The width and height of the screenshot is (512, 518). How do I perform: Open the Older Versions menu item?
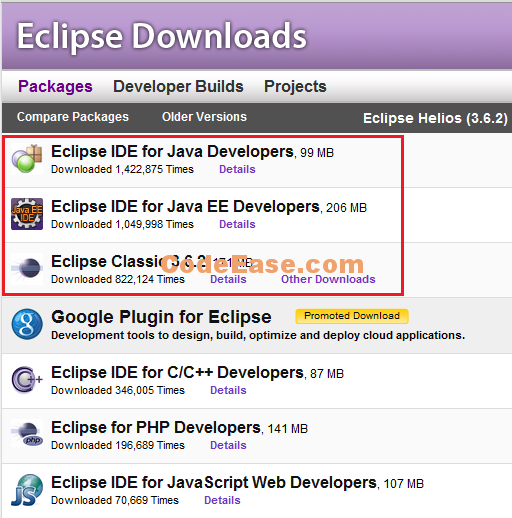[204, 117]
